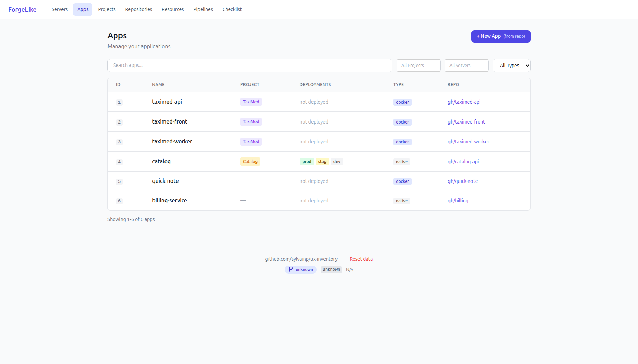Open the gh/taximed-front repo link
The height and width of the screenshot is (364, 638).
[466, 122]
